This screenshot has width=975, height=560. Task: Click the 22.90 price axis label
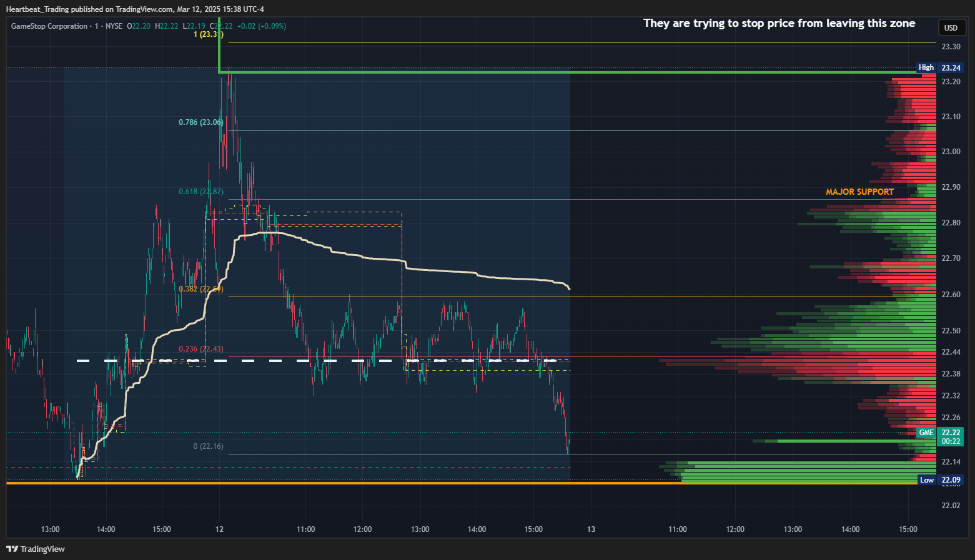pyautogui.click(x=951, y=187)
